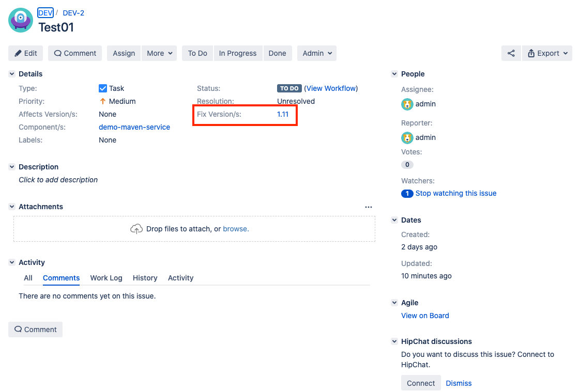Switch to the Work Log tab

[106, 278]
